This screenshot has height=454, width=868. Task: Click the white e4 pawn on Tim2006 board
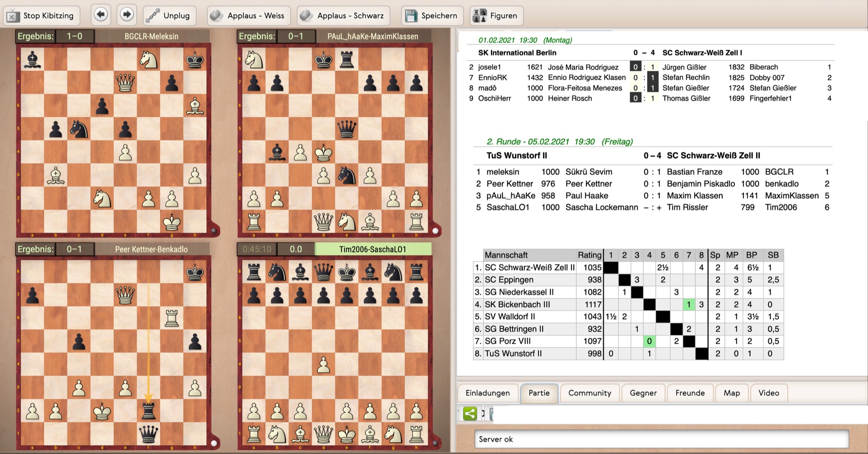pyautogui.click(x=323, y=365)
